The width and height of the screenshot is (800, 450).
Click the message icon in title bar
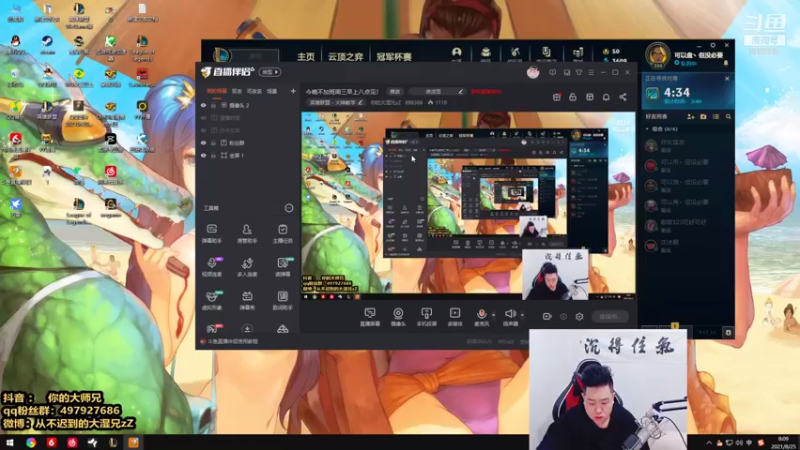click(553, 72)
